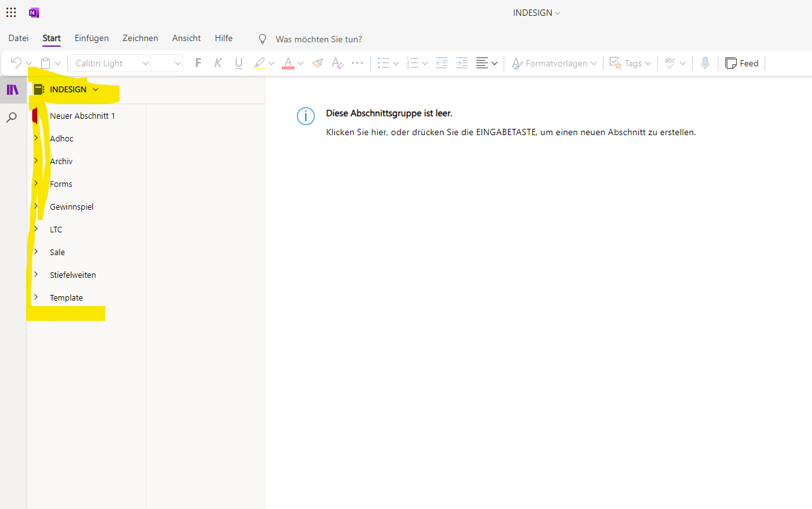The height and width of the screenshot is (509, 812).
Task: Click the 'Was möchten Sie tun?' search field
Action: pyautogui.click(x=319, y=39)
